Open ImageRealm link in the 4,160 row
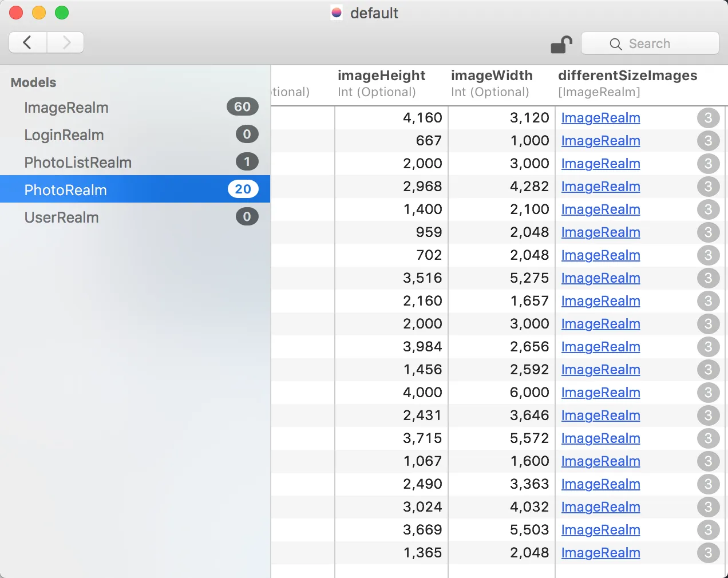Screen dimensions: 728x578 click(x=600, y=118)
